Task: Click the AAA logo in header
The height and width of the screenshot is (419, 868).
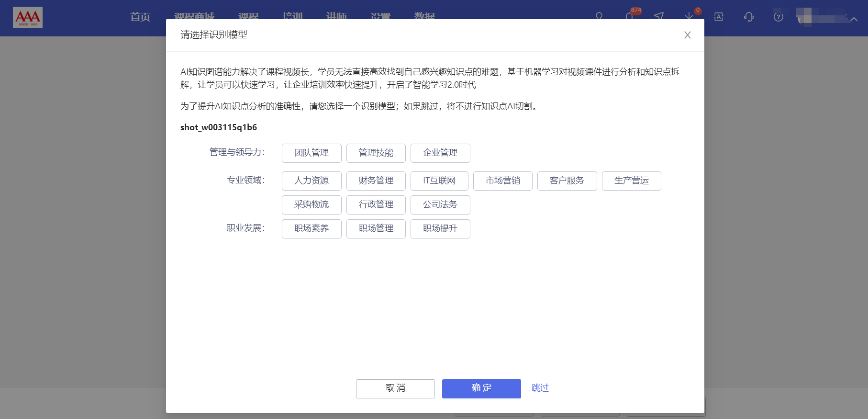Action: point(28,17)
